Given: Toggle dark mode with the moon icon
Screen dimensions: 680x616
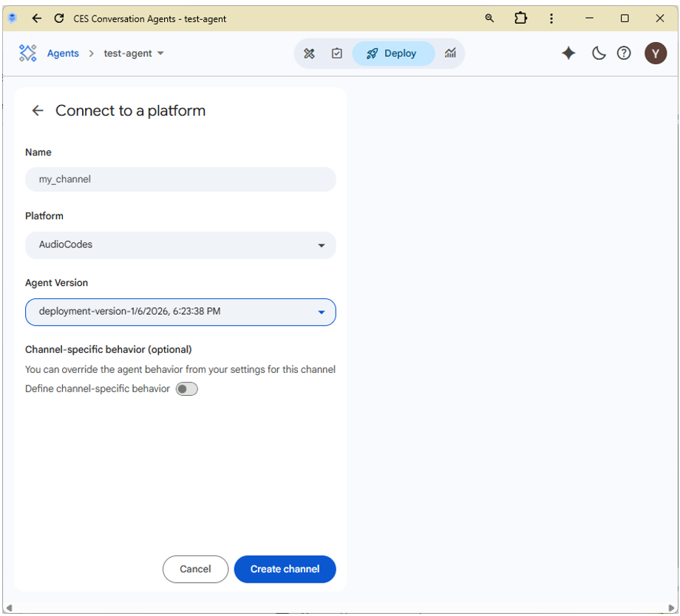Looking at the screenshot, I should [x=599, y=53].
